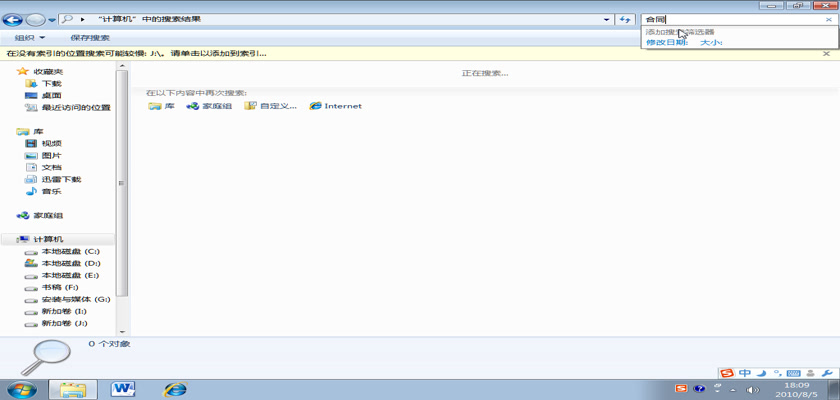840x400 pixels.
Task: Open 安装与媒体 (G:) drive in sidebar
Action: click(x=75, y=299)
